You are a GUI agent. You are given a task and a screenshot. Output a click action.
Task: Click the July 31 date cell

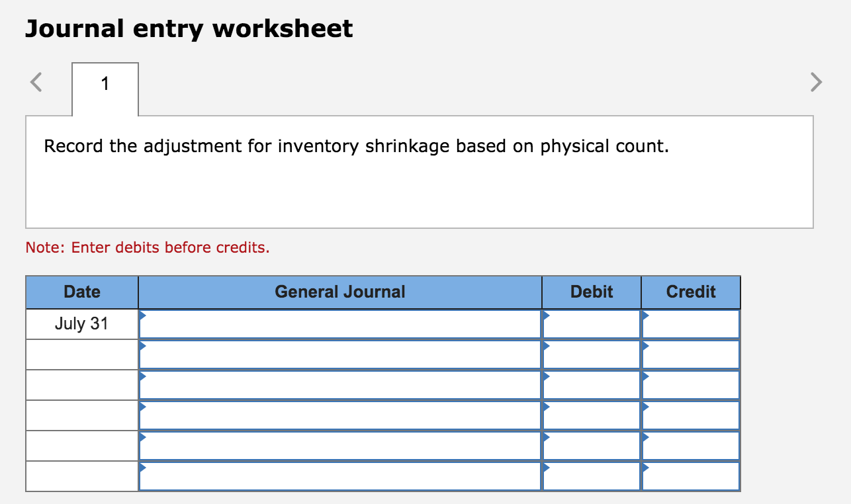(81, 323)
